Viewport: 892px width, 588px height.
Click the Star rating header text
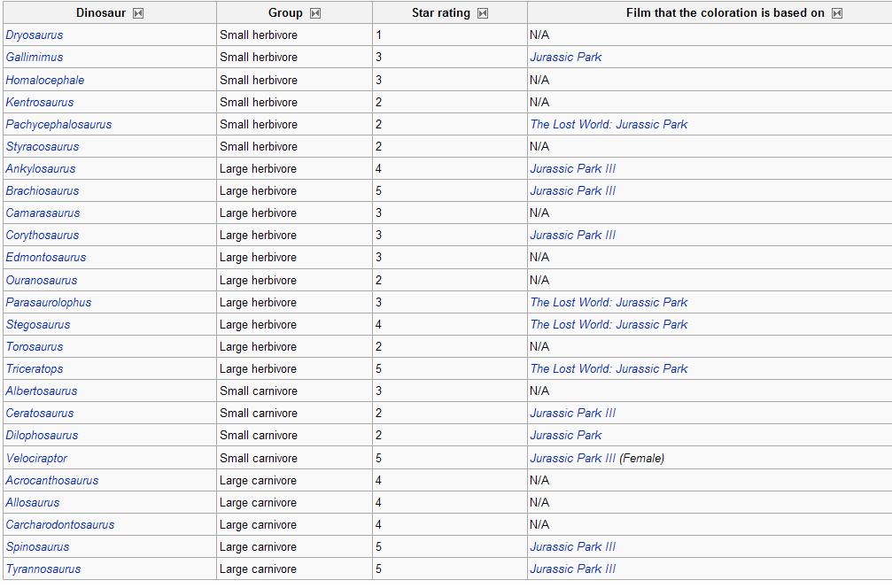441,13
